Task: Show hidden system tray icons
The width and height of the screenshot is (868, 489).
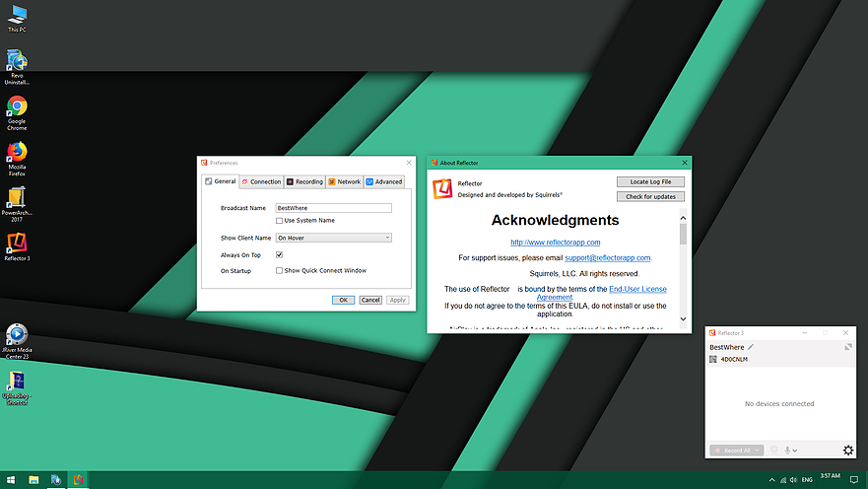Action: (x=771, y=480)
